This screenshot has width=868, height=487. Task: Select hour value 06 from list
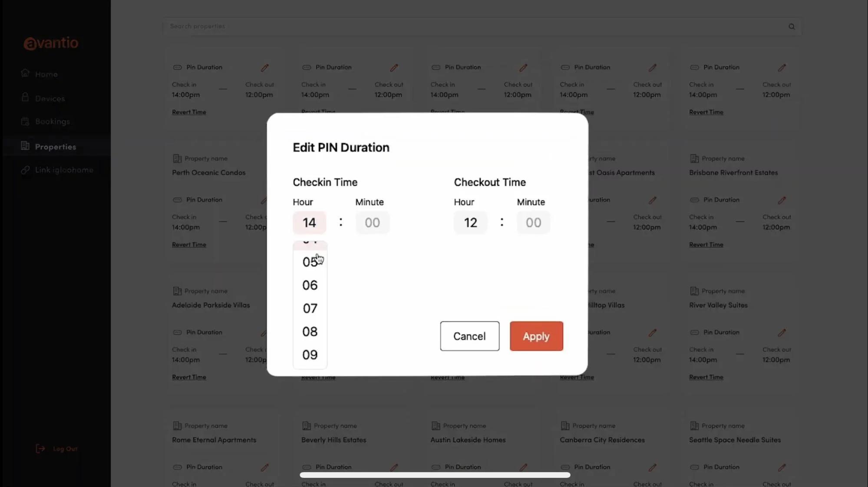coord(310,285)
